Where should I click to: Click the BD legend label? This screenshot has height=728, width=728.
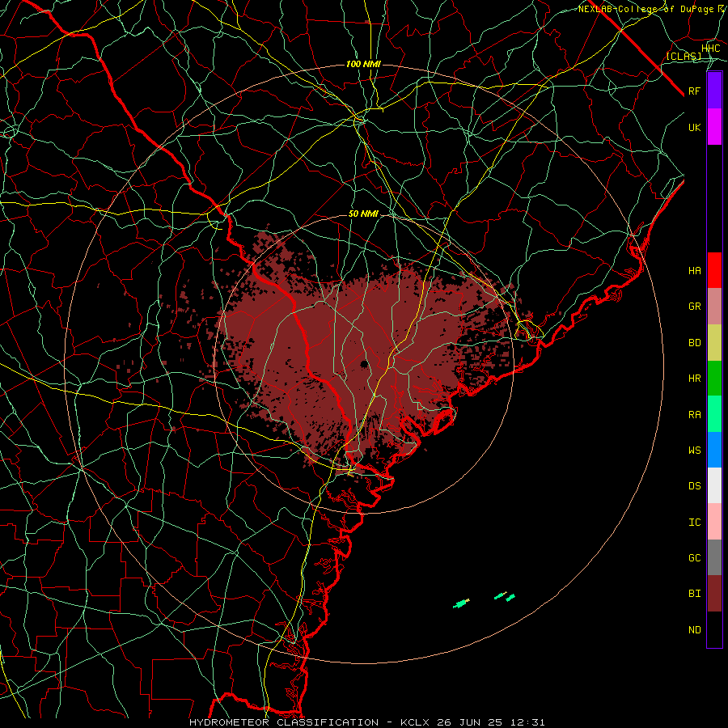[694, 343]
